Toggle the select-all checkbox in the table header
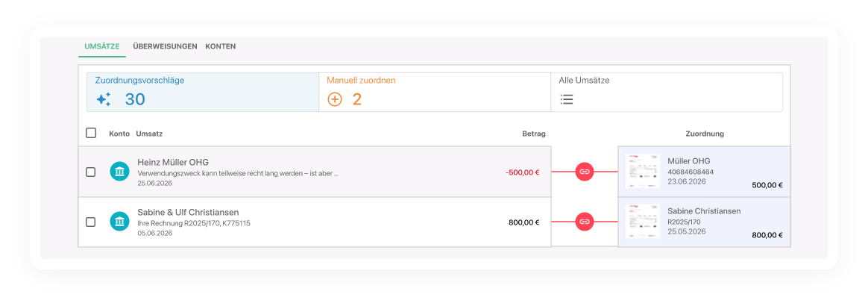Screen dimensions: 868x303 (91, 134)
